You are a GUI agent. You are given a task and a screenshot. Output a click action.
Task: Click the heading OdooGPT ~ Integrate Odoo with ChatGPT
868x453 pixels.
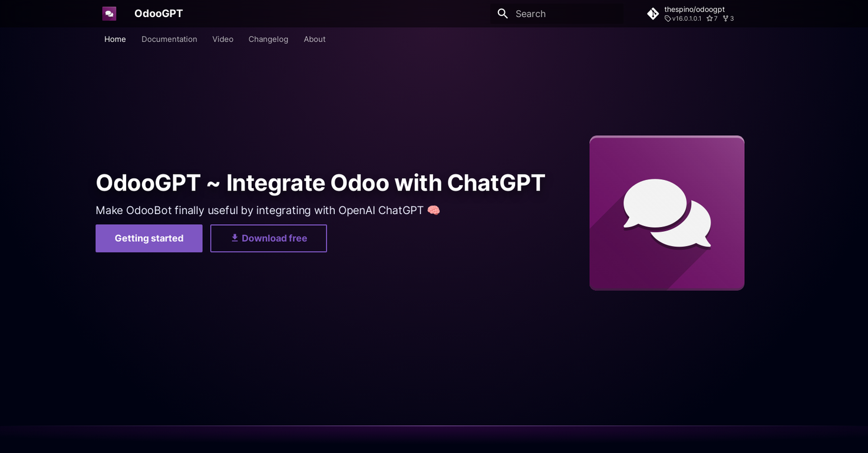tap(321, 183)
